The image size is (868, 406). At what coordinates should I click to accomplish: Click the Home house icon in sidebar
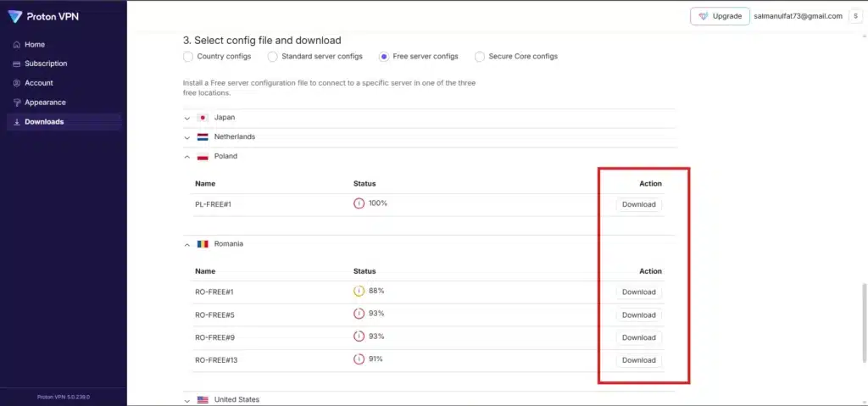[x=17, y=45]
